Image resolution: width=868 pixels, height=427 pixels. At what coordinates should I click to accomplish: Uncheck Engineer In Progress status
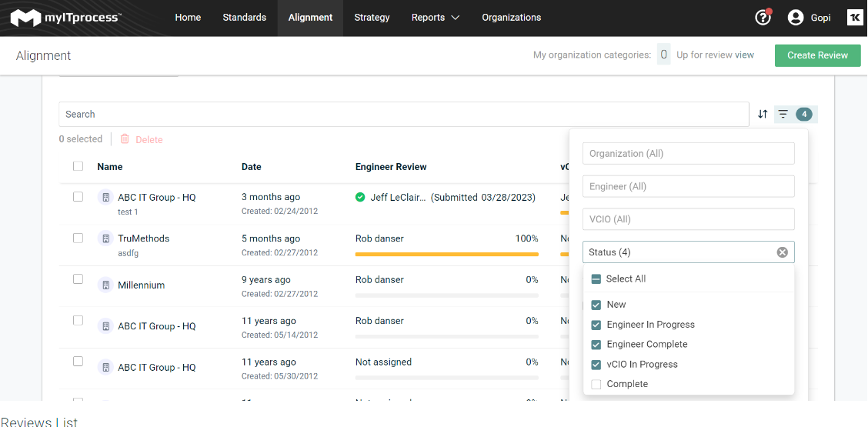coord(596,325)
